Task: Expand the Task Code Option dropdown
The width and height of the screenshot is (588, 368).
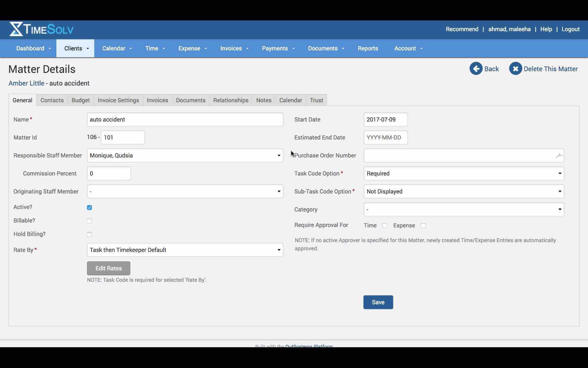Action: tap(463, 173)
